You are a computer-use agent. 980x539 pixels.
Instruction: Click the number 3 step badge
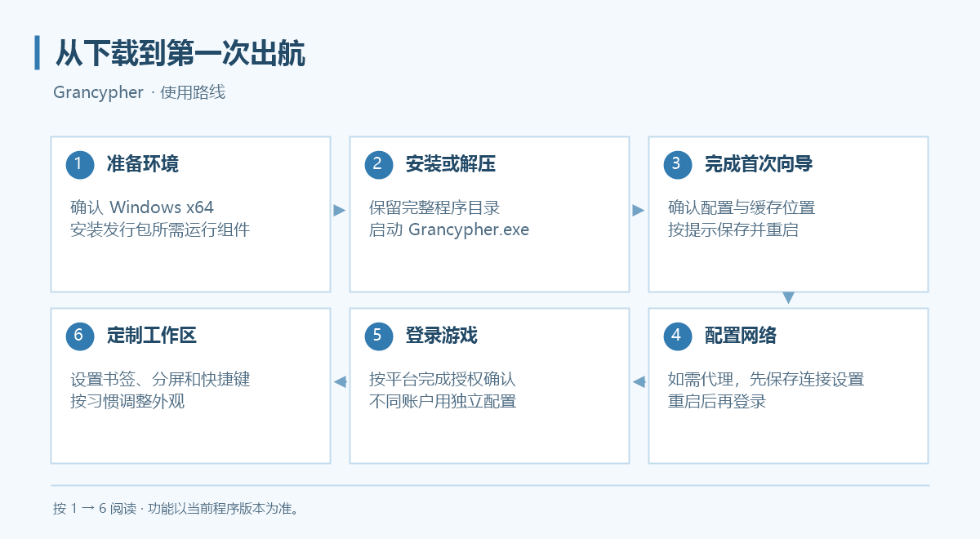click(677, 164)
